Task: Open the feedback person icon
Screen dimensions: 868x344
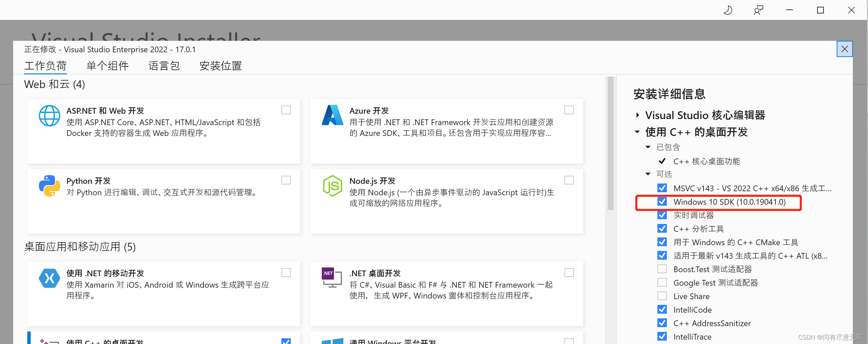Action: coord(758,10)
